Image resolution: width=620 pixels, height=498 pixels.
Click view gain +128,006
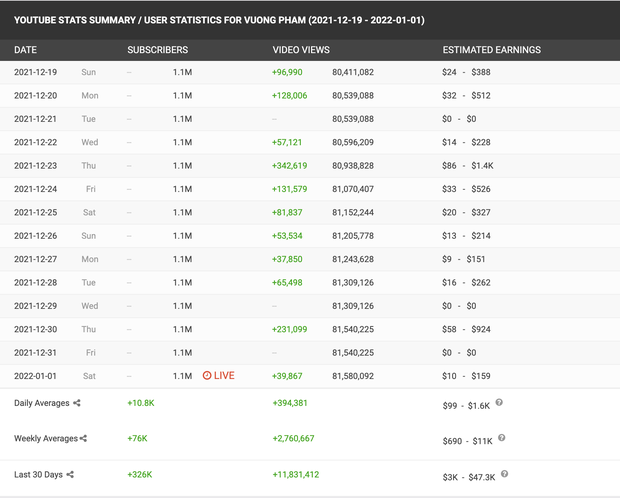point(289,95)
